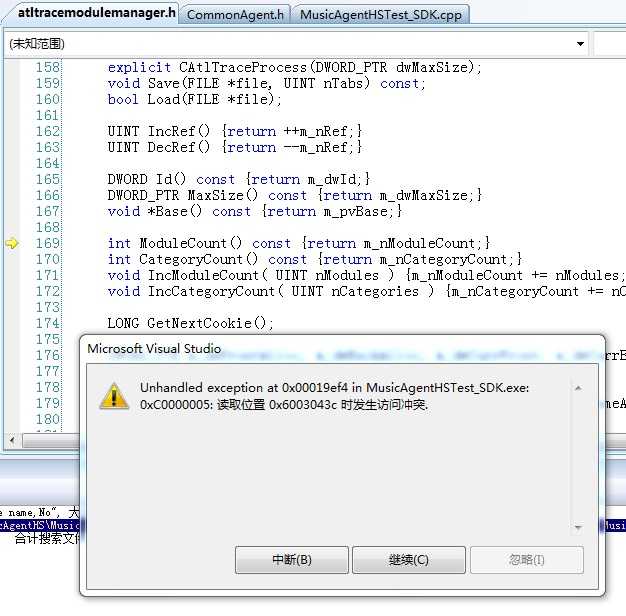Click the line with 'int ModuleCount() const'
626x616 pixels.
[299, 243]
